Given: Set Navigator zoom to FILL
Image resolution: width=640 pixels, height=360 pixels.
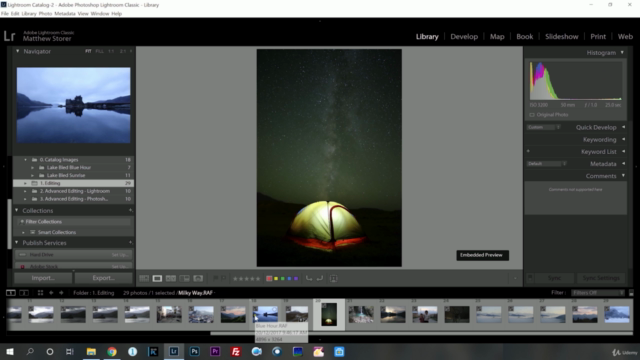Looking at the screenshot, I should [x=99, y=51].
